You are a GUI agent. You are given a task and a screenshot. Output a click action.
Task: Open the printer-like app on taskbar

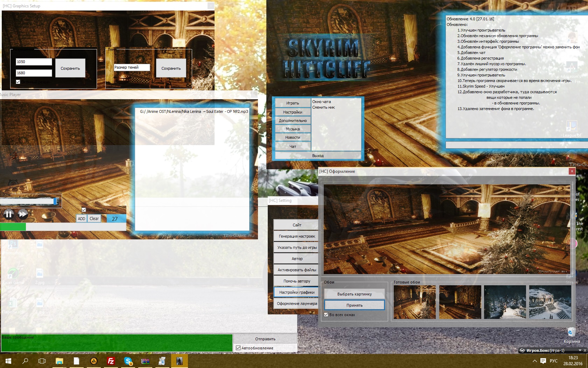tap(162, 361)
